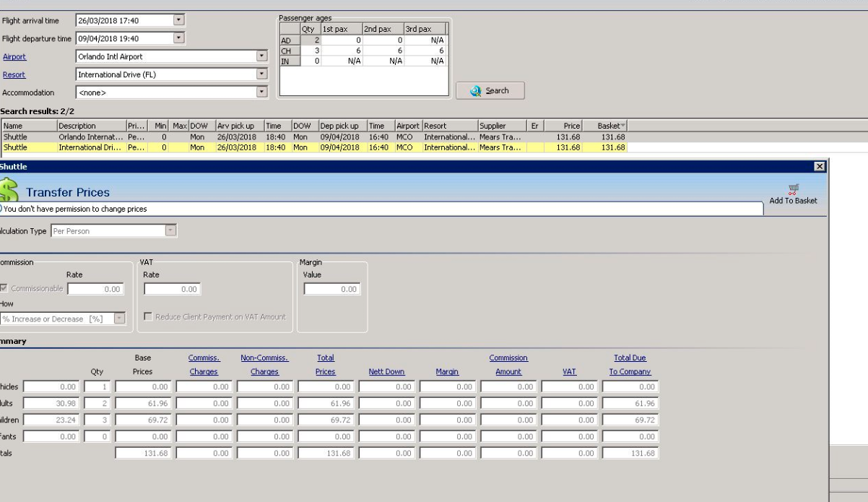
Task: Click the Children unit price field 23.24
Action: pyautogui.click(x=50, y=420)
